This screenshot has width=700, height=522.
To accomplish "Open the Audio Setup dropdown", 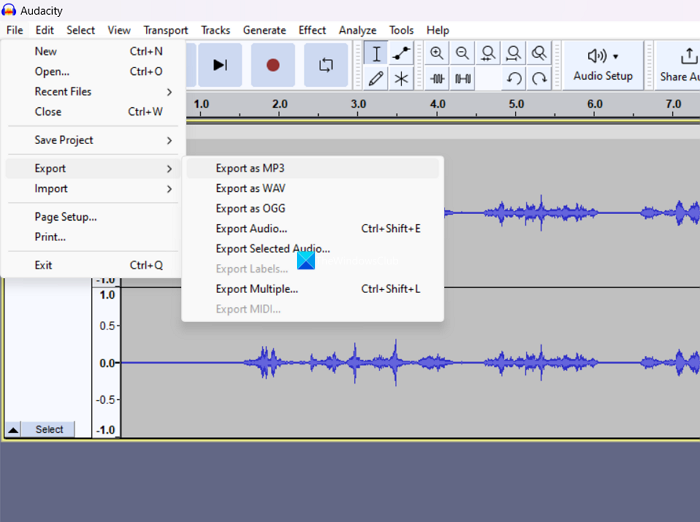I will coord(602,65).
